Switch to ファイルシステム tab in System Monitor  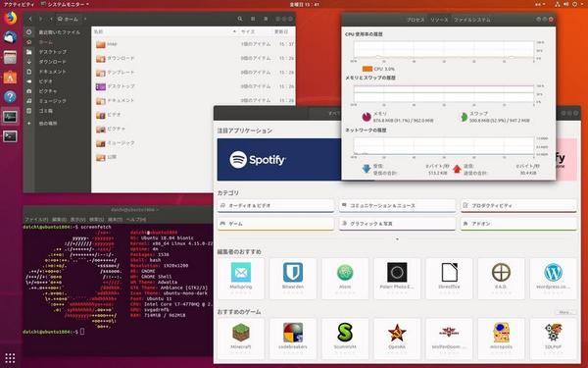(x=471, y=20)
